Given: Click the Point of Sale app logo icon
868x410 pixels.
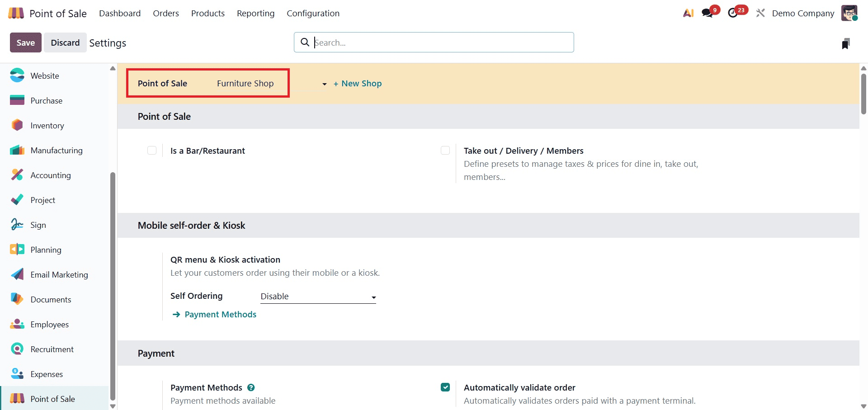Looking at the screenshot, I should 16,13.
